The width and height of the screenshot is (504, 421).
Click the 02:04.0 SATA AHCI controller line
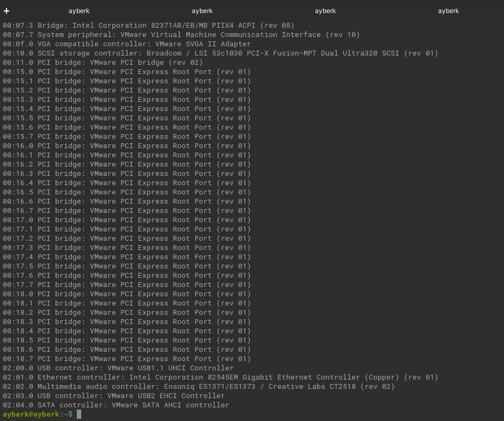[116, 405]
